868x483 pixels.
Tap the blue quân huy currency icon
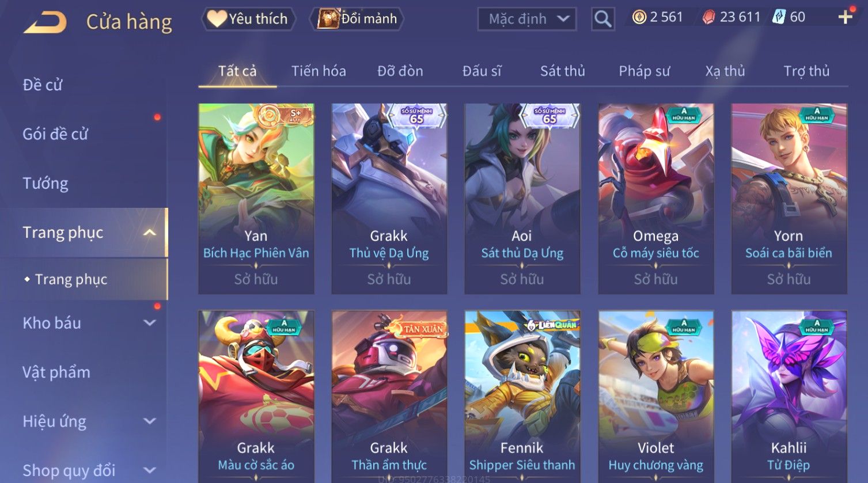point(779,17)
